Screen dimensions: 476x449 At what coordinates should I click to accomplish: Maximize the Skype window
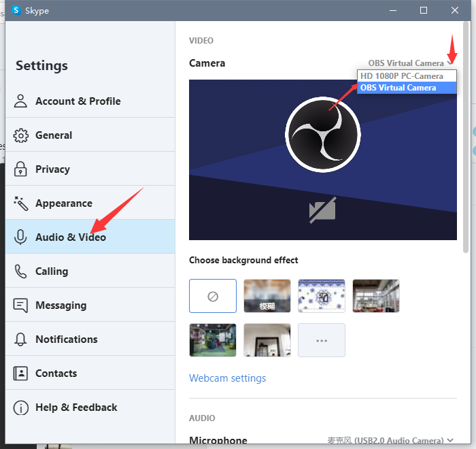click(x=424, y=10)
